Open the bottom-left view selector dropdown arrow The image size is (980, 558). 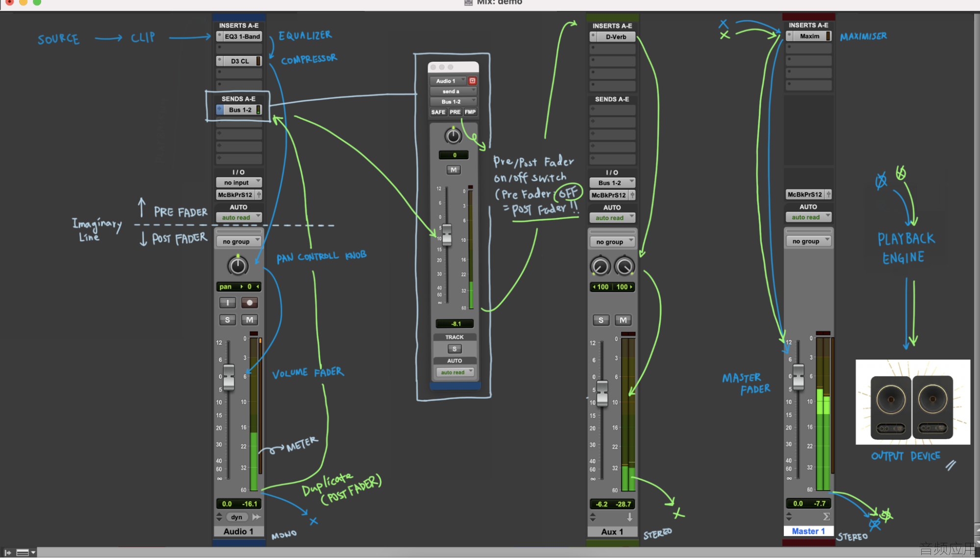(33, 553)
